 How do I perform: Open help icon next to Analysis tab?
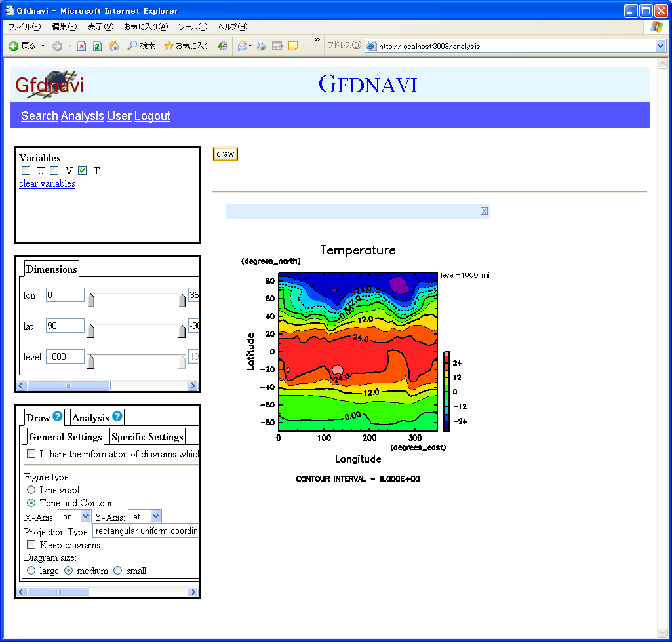tap(117, 416)
